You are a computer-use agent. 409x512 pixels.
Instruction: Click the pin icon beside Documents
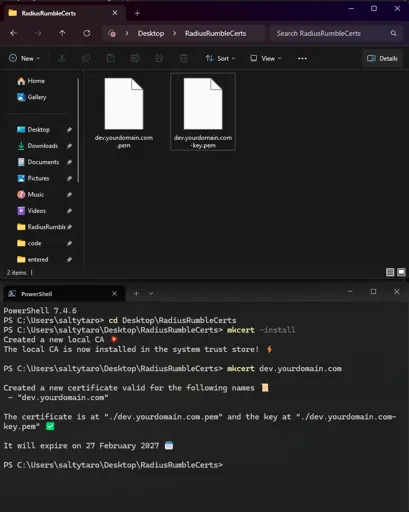click(69, 162)
